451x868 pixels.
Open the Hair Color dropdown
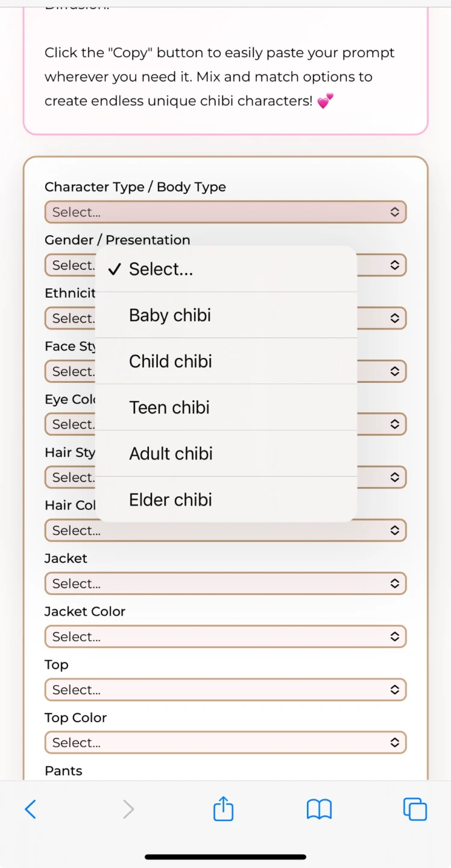tap(225, 531)
